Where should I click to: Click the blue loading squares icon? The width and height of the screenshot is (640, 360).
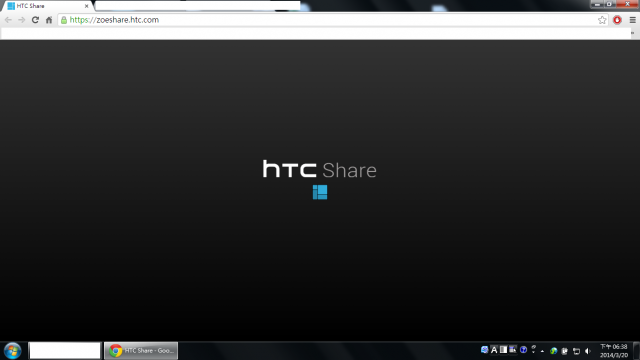pos(320,192)
